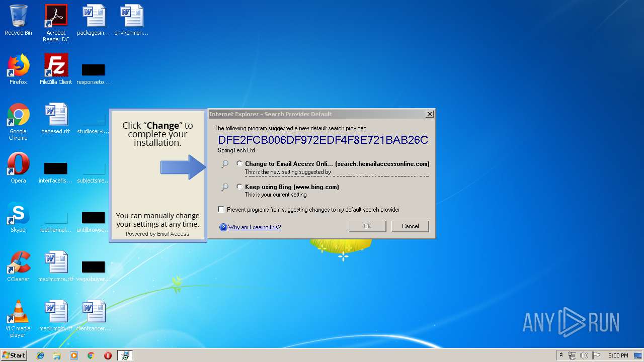This screenshot has width=644, height=362.
Task: Click magnifier icon beside Email Access option
Action: pos(225,164)
